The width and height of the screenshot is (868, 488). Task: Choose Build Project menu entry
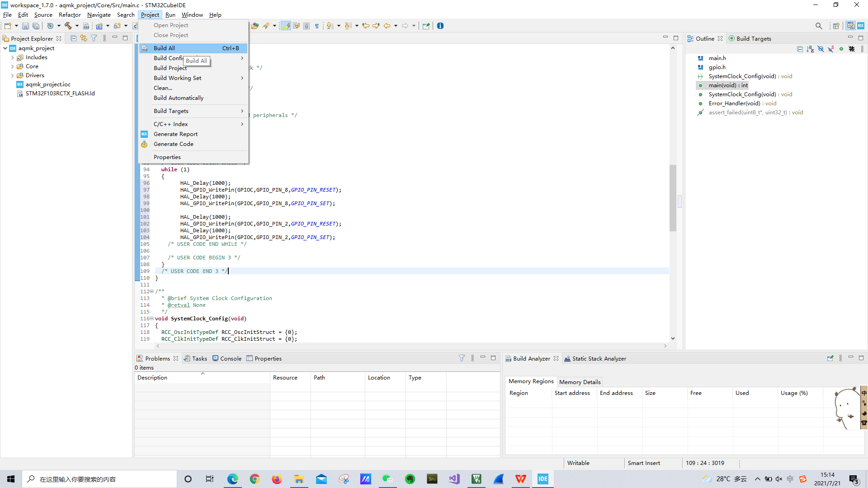(x=193, y=68)
